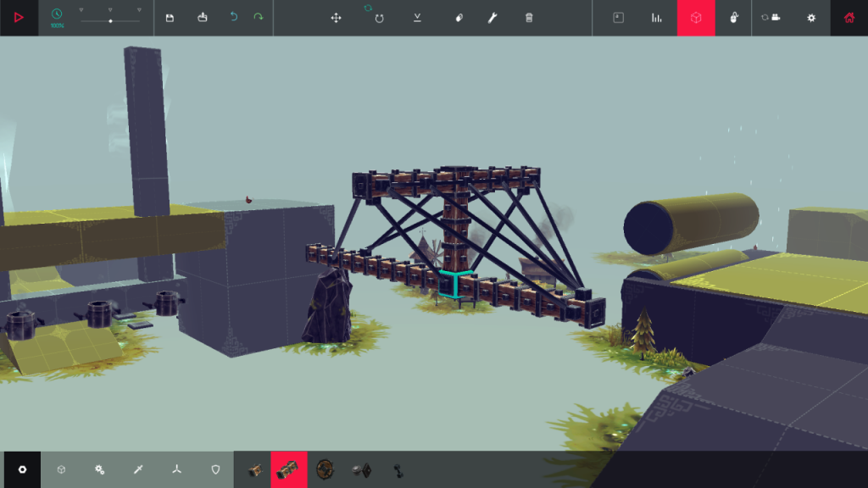The image size is (868, 488).
Task: Switch to the weapons sword category tab
Action: pyautogui.click(x=138, y=469)
